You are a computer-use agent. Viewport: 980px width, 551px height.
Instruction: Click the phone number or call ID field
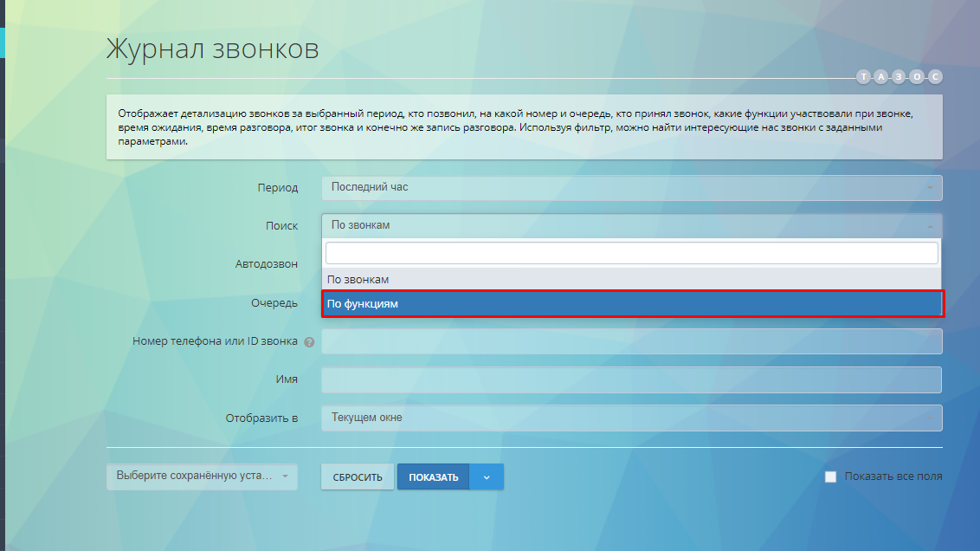(631, 342)
